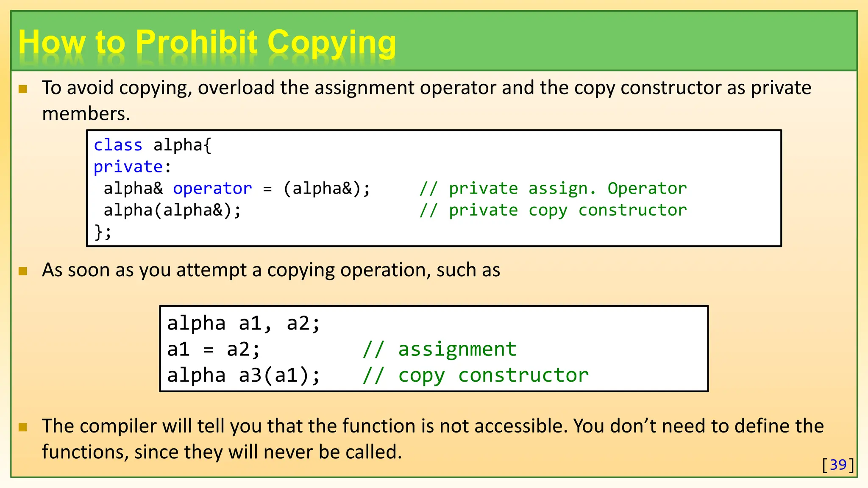Image resolution: width=868 pixels, height=488 pixels.
Task: Click 'functions, since they will never be called.'
Action: coord(222,452)
